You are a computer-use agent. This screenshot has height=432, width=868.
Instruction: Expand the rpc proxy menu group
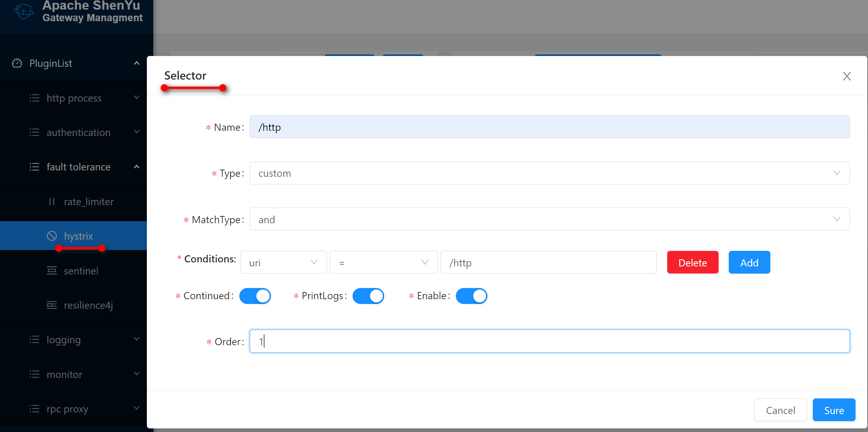(x=67, y=409)
